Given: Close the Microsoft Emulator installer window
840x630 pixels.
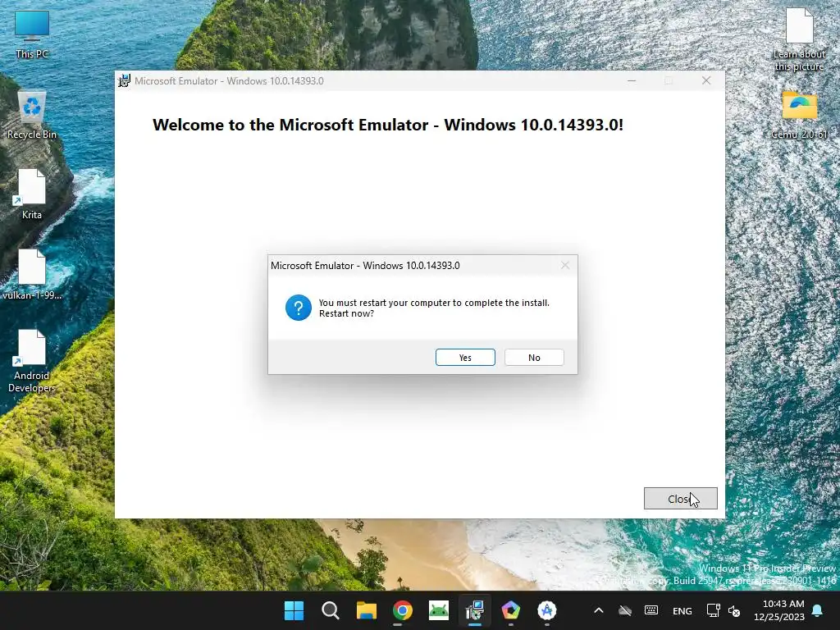Looking at the screenshot, I should tap(706, 81).
